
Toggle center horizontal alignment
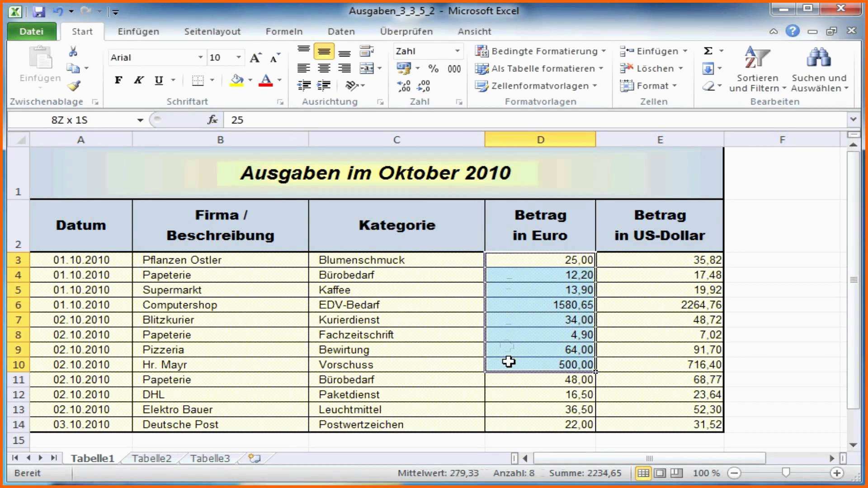tap(324, 68)
